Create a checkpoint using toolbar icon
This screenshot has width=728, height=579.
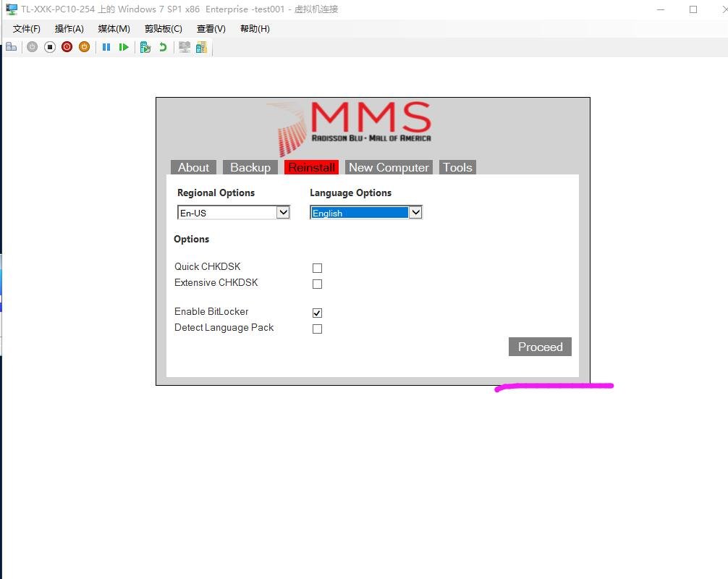[x=145, y=47]
